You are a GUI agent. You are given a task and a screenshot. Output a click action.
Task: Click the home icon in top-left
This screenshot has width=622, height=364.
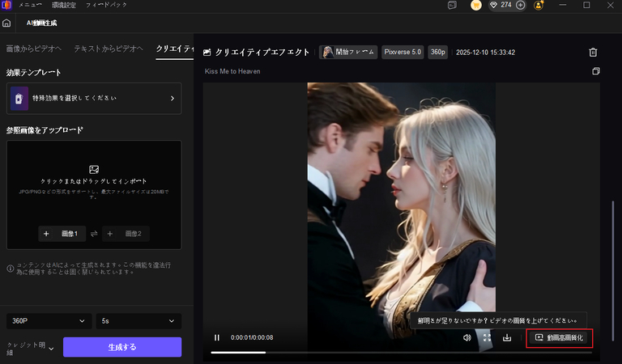(6, 23)
